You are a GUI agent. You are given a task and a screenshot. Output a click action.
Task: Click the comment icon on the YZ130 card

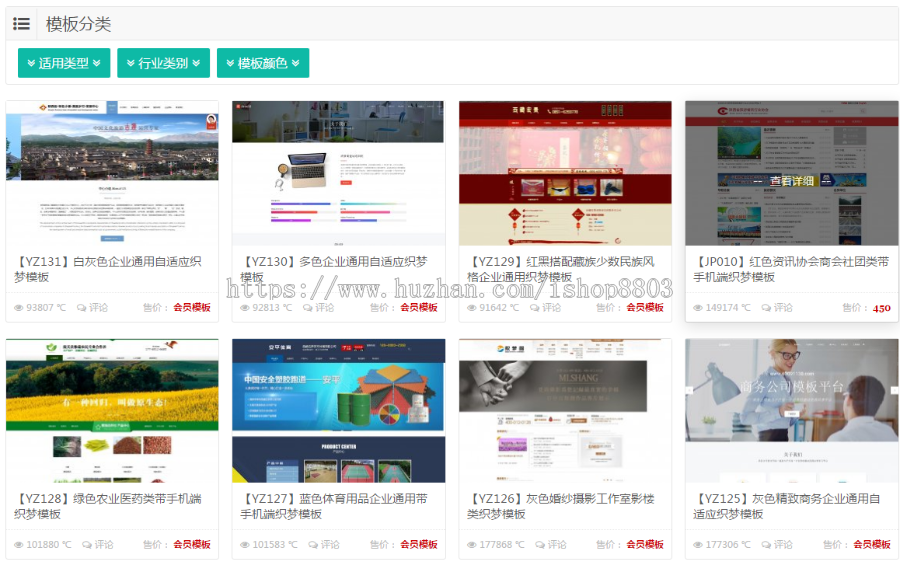pyautogui.click(x=308, y=308)
